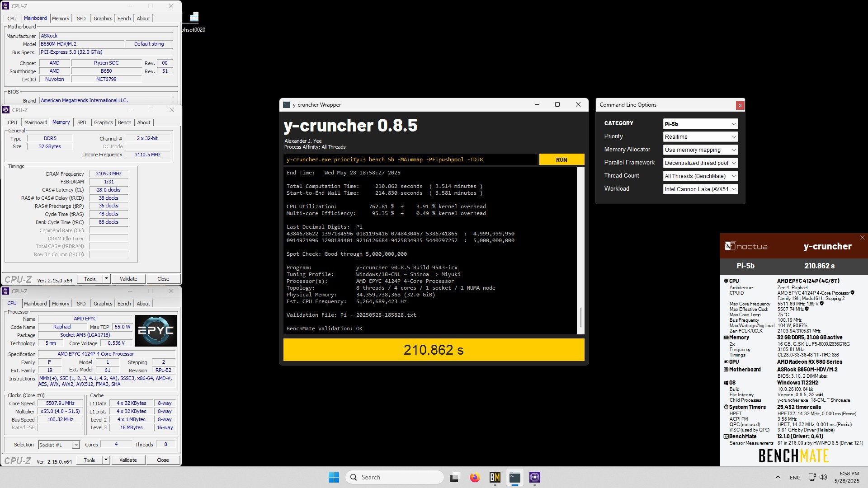Click the Multiplier x55.0 value
Screen dimensions: 868x488
click(x=60, y=412)
